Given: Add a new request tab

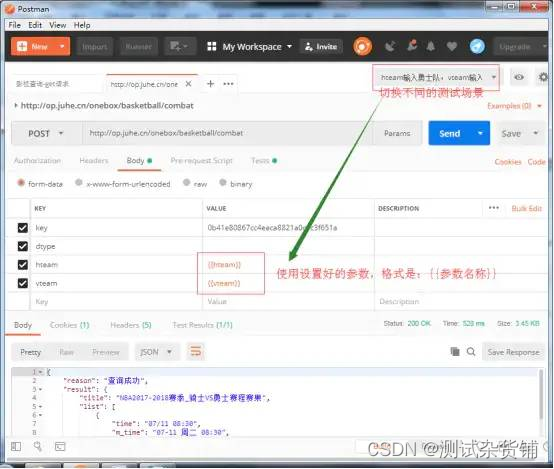Looking at the screenshot, I should 211,84.
